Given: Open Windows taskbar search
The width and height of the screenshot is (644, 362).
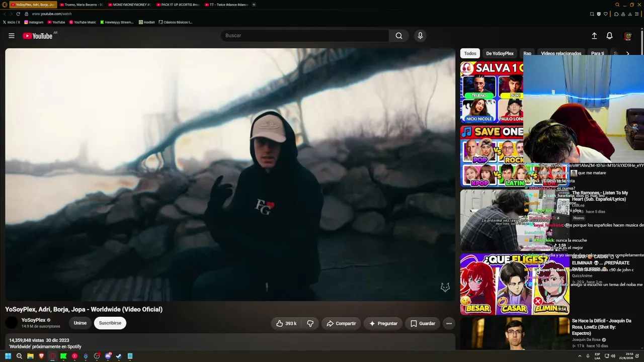Looking at the screenshot, I should pos(19,356).
